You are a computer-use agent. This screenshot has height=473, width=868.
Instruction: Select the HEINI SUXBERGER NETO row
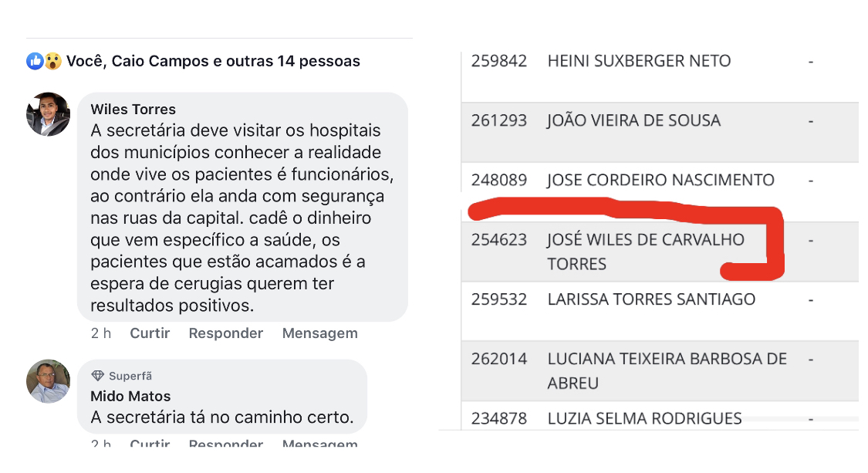(x=639, y=61)
